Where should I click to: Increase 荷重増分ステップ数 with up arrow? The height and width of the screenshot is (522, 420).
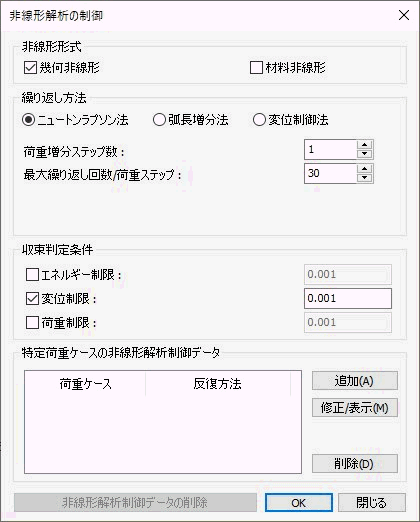[x=365, y=145]
